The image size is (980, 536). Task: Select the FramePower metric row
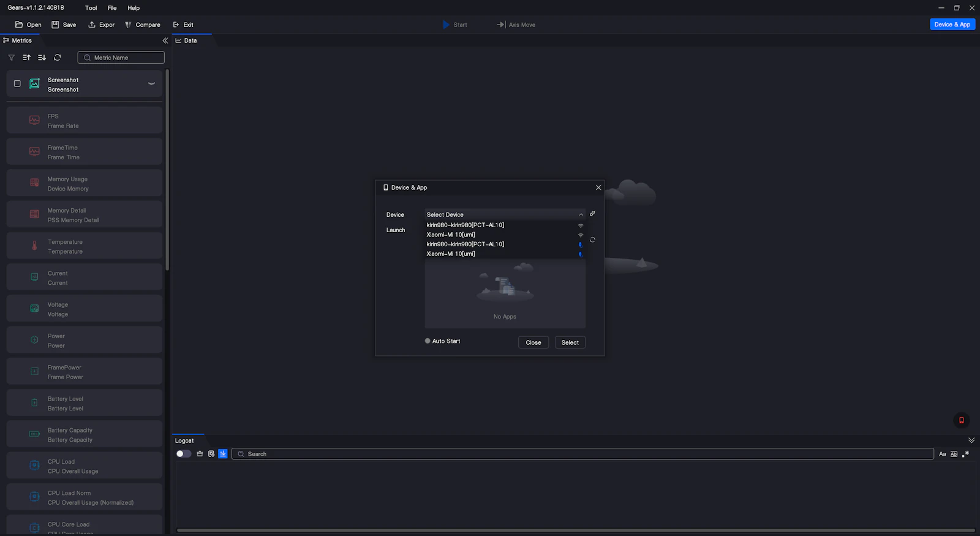(85, 371)
